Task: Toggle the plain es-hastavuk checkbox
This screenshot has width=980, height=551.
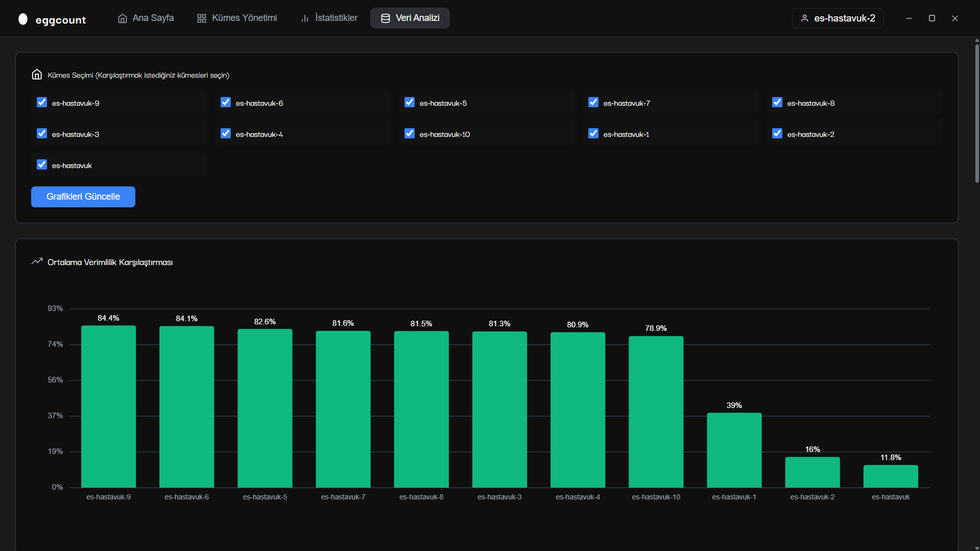Action: 42,165
